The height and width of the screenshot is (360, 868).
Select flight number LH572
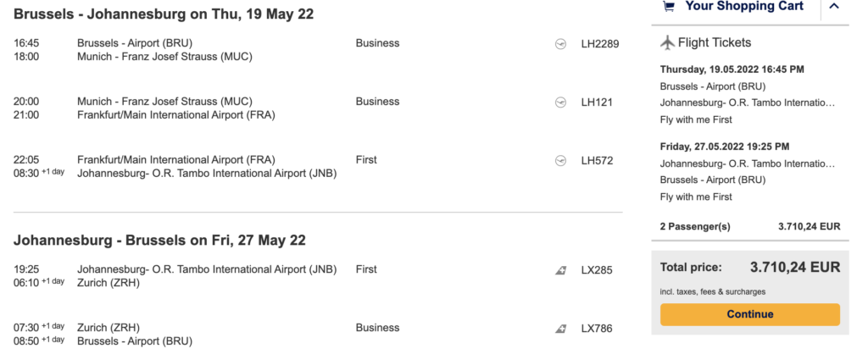(596, 160)
